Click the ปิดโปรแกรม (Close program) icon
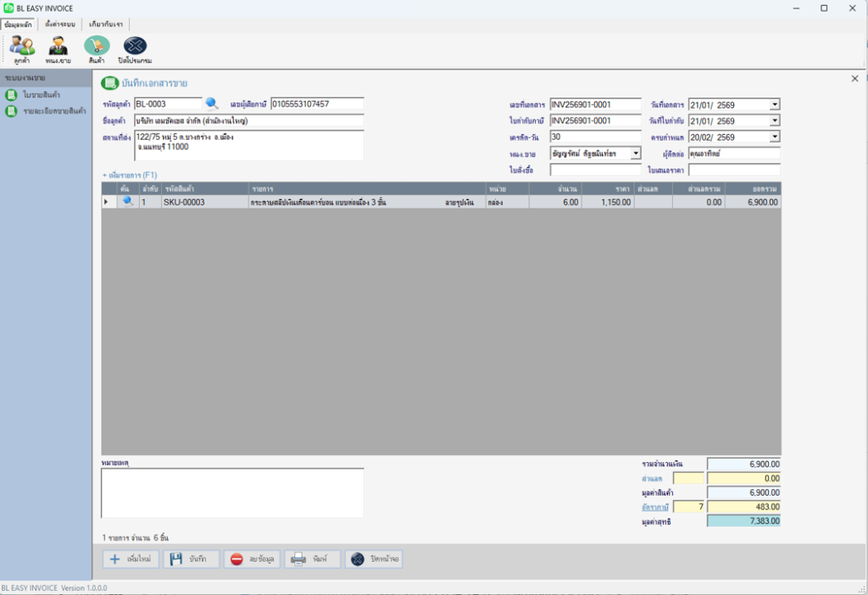Image resolution: width=868 pixels, height=595 pixels. click(135, 49)
